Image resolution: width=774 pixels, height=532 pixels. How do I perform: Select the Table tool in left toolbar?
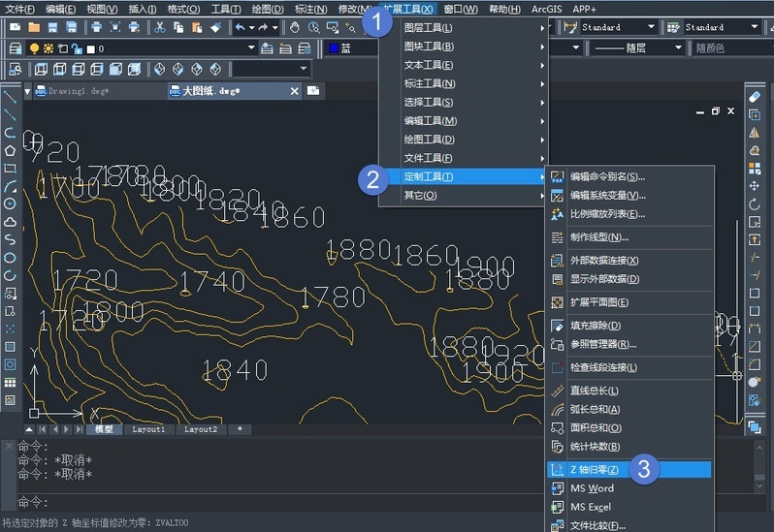pyautogui.click(x=10, y=383)
